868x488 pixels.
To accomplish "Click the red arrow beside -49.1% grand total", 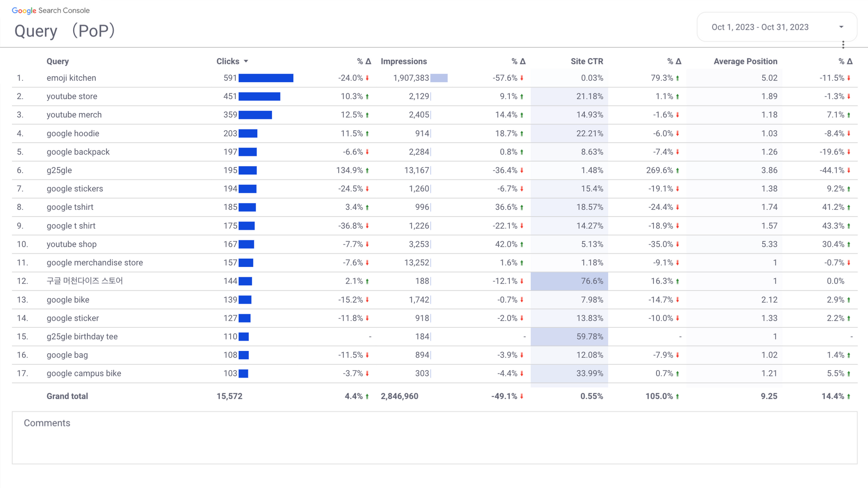I will point(522,396).
